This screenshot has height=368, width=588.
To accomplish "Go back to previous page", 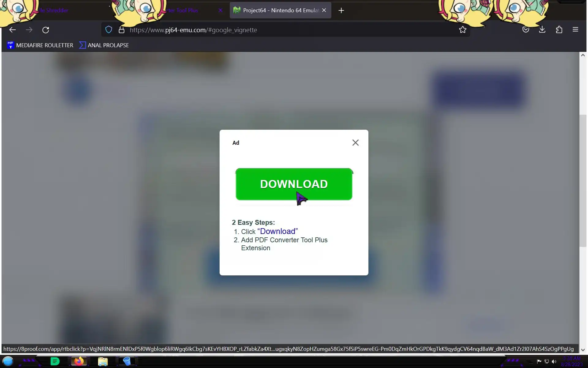I will point(13,30).
